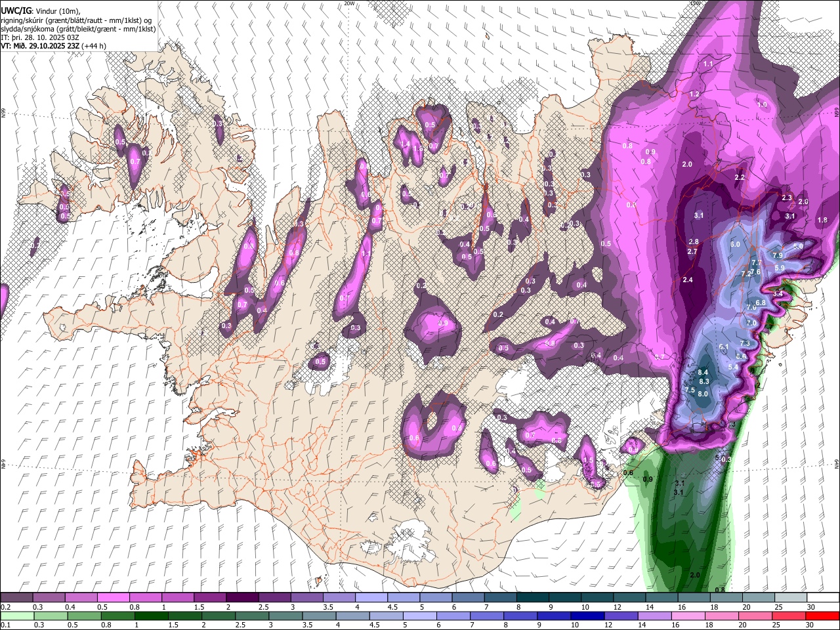Click the red swatch labeled 30 in the lower legend row
This screenshot has width=840, height=630.
click(x=822, y=616)
